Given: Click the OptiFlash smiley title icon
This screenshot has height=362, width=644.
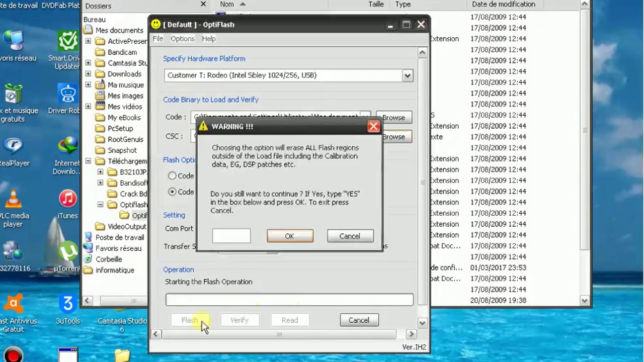Looking at the screenshot, I should pyautogui.click(x=156, y=24).
